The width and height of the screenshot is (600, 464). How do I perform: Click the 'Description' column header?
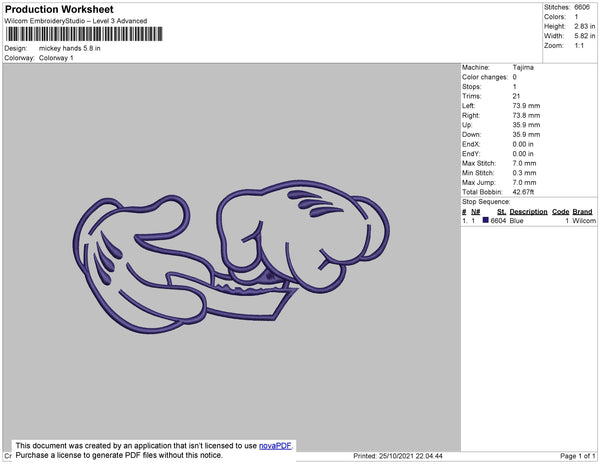528,212
